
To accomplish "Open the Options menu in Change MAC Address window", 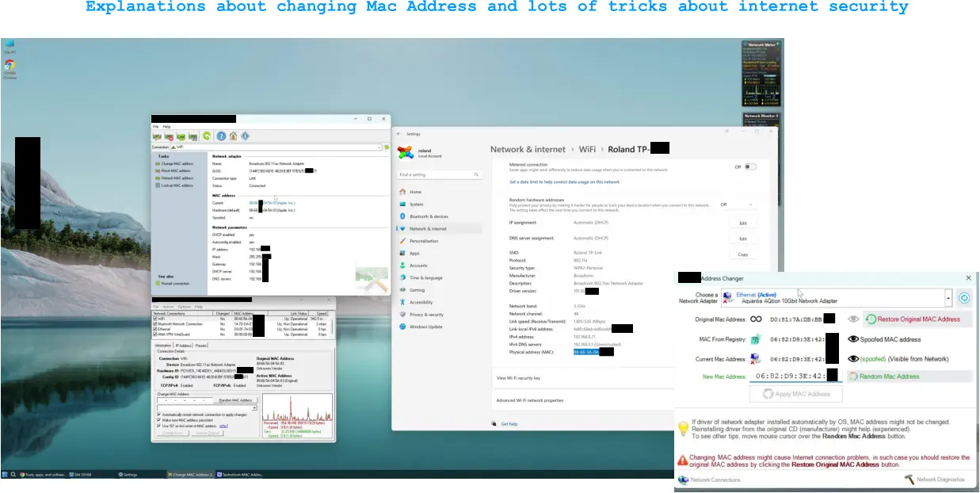I will click(185, 307).
